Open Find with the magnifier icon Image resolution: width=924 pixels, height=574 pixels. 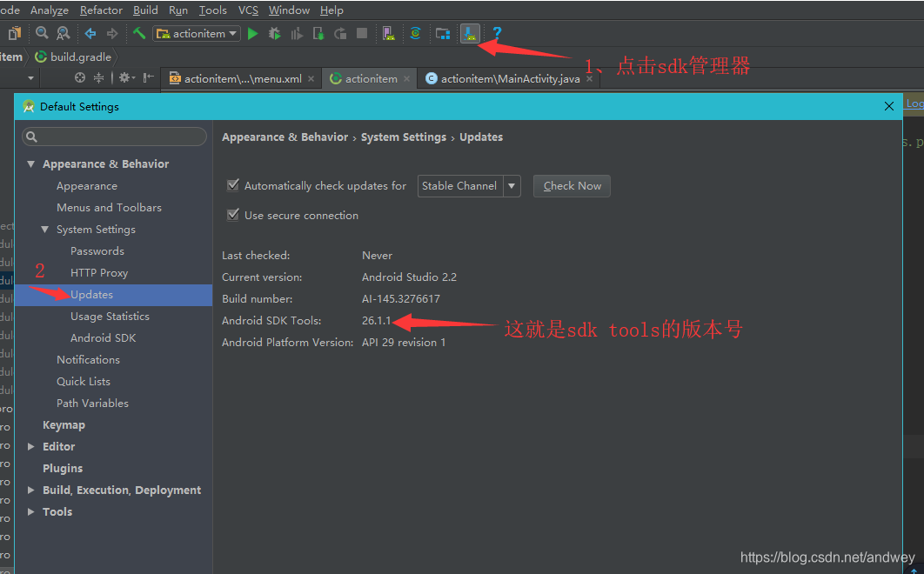tap(42, 33)
